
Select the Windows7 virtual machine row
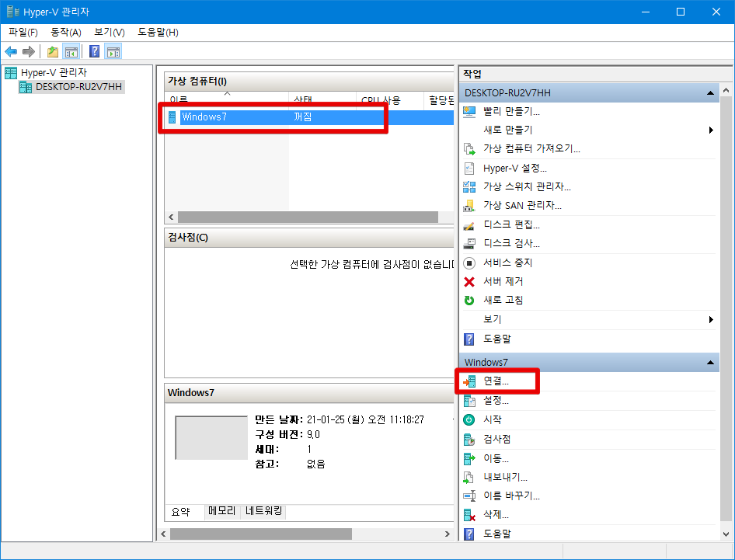(309, 117)
